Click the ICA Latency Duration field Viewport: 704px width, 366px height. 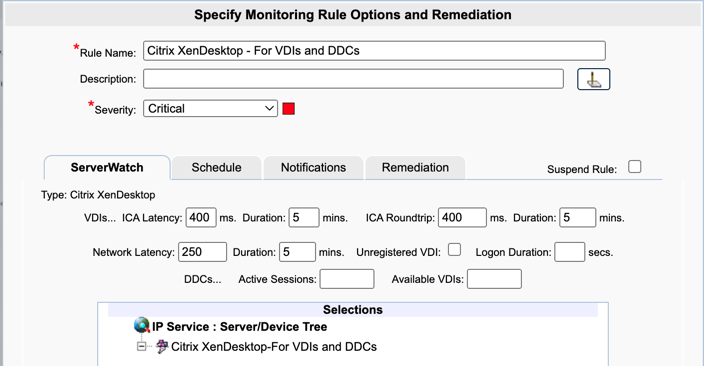tap(304, 217)
